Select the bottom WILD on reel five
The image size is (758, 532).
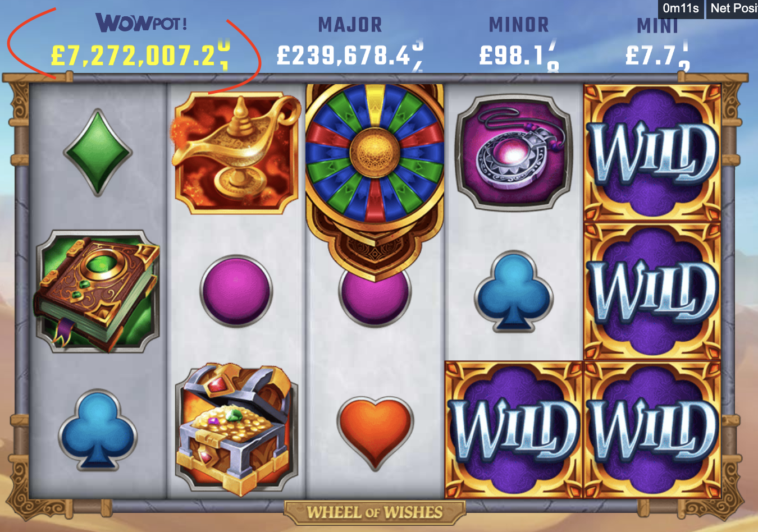[652, 430]
